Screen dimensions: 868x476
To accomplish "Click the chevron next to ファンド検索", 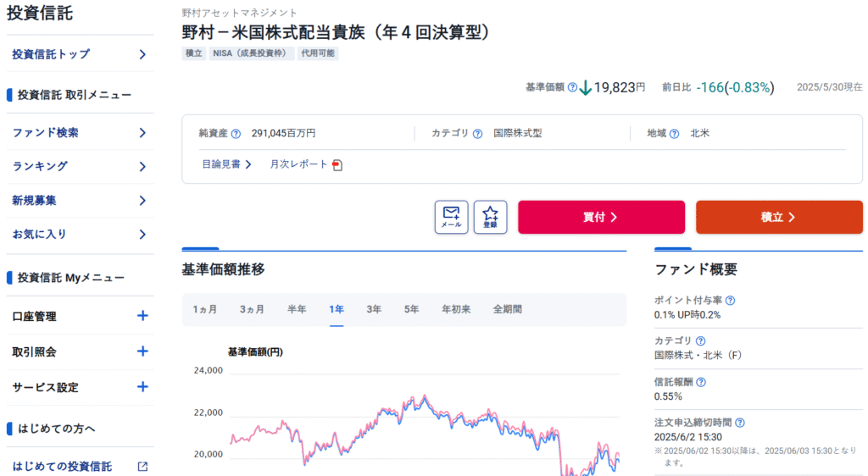I will (142, 133).
